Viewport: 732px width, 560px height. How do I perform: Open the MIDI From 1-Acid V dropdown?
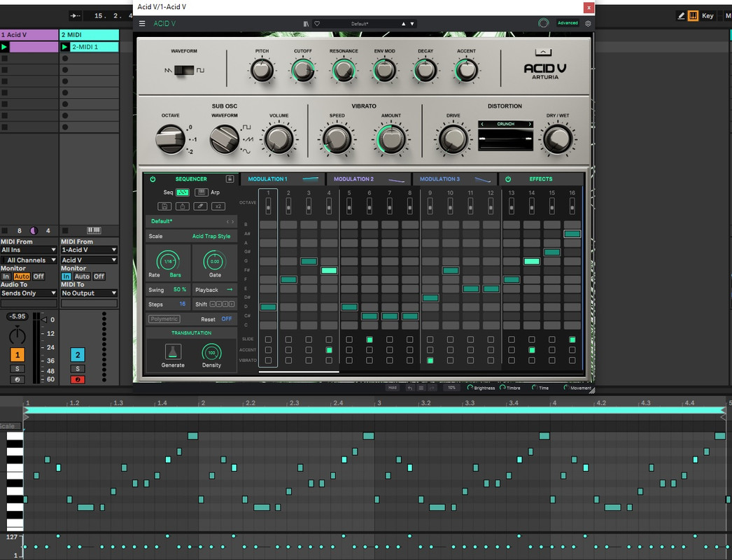pos(89,250)
